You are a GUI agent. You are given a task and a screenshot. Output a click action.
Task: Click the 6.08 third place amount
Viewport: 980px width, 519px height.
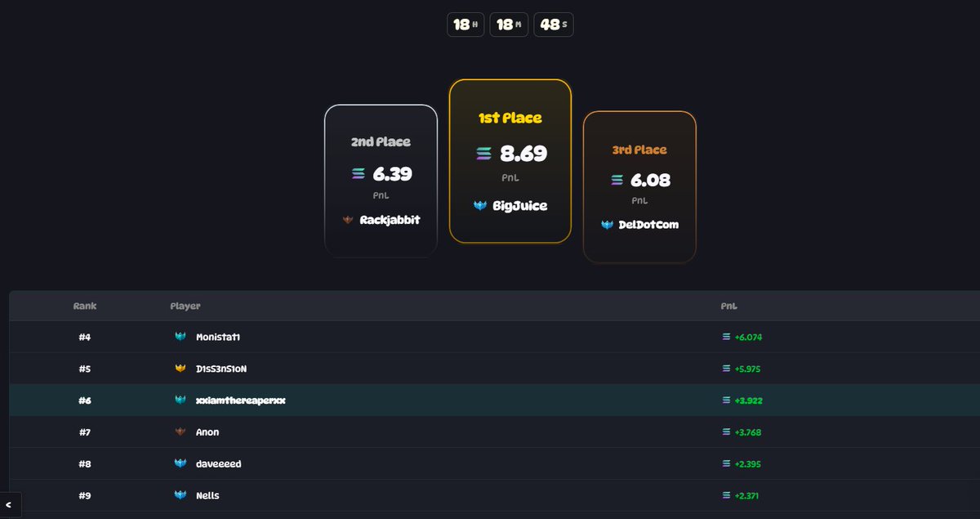point(650,180)
